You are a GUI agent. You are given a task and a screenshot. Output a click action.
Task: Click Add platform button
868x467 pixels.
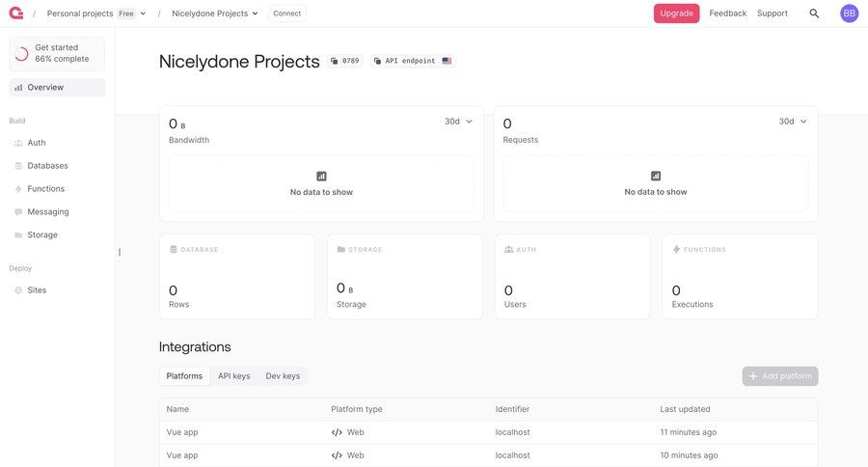(x=780, y=376)
